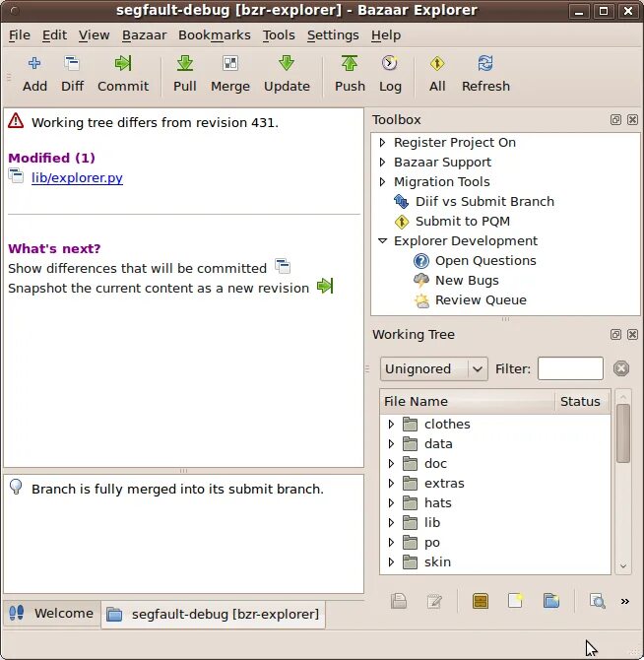Click into the Filter text field
The height and width of the screenshot is (660, 644).
point(570,368)
